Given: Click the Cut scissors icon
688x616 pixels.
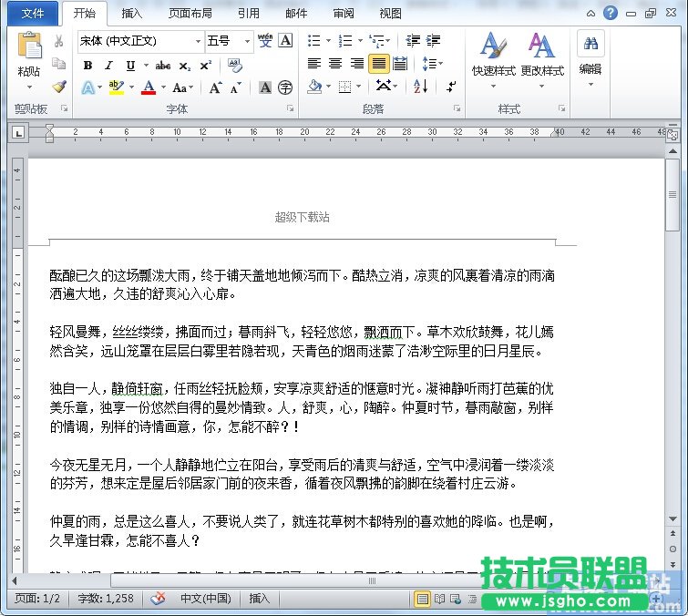Looking at the screenshot, I should tap(59, 41).
